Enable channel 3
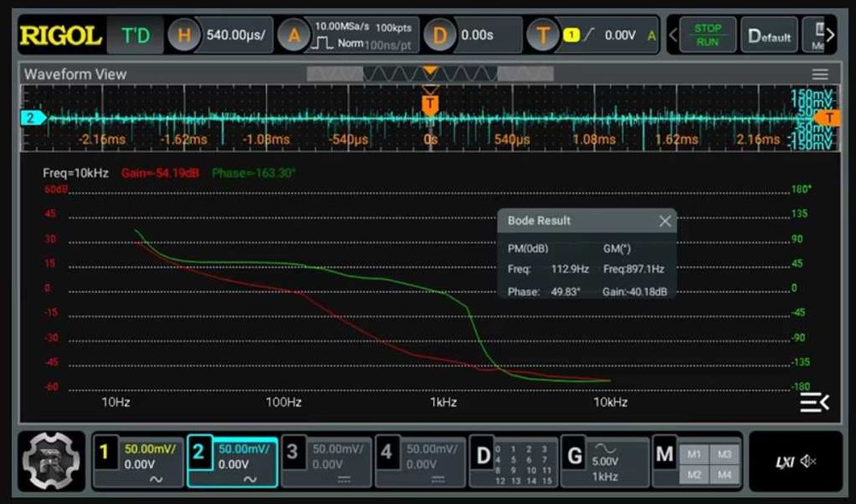 click(x=292, y=452)
